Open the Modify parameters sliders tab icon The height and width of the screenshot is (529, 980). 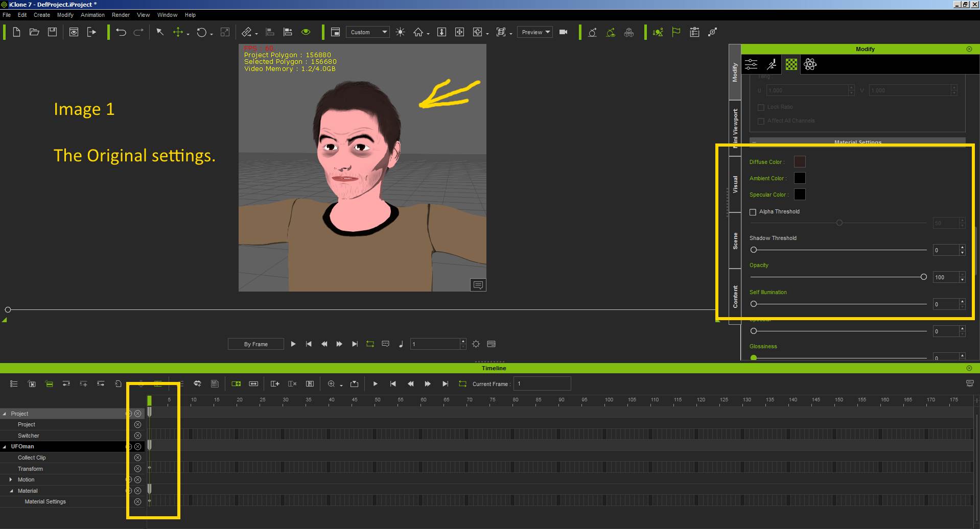[x=751, y=64]
